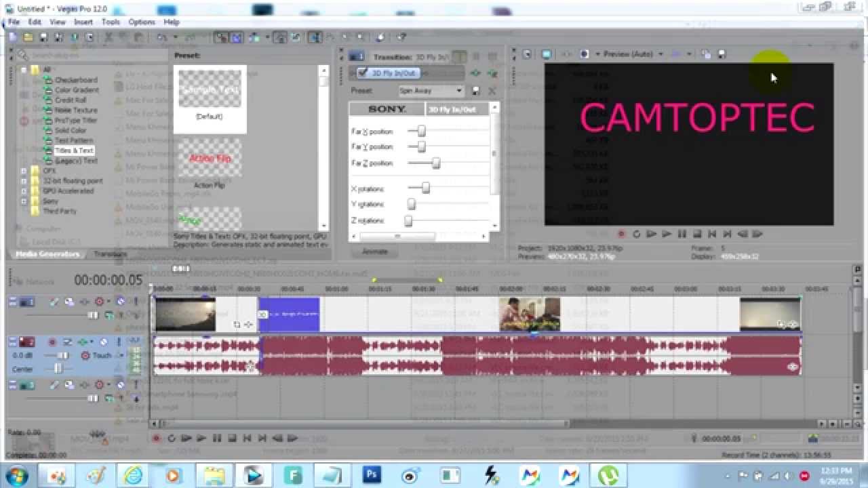Enable snapping toggle in main toolbar
This screenshot has width=868, height=488.
[221, 37]
